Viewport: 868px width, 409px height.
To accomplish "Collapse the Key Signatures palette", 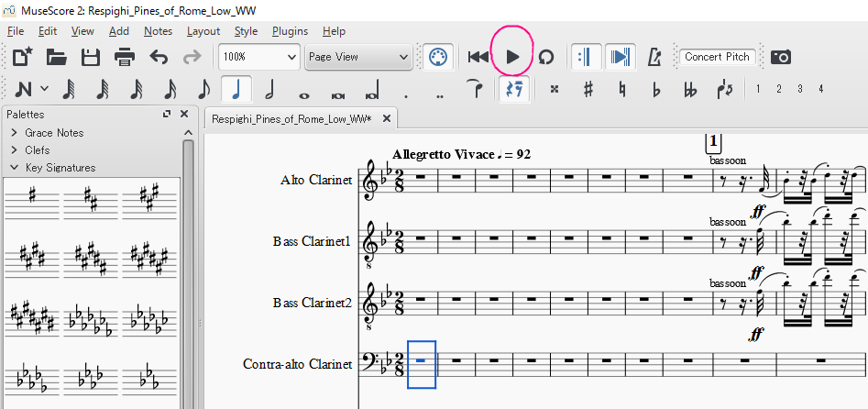I will [15, 168].
